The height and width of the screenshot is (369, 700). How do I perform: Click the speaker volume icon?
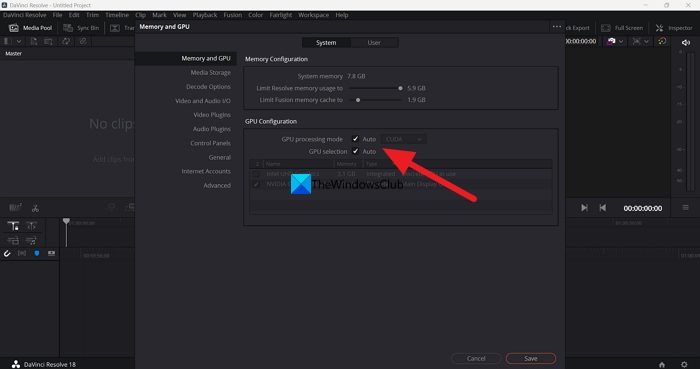(x=686, y=42)
